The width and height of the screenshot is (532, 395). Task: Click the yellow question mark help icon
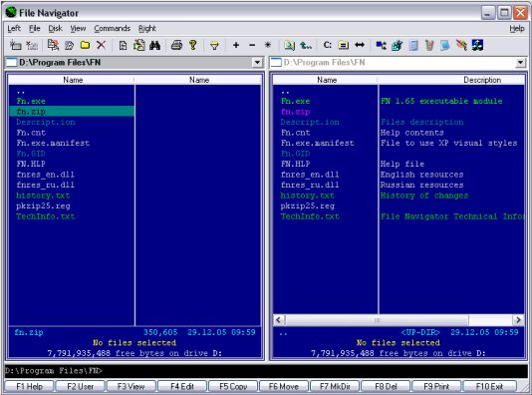pyautogui.click(x=192, y=45)
